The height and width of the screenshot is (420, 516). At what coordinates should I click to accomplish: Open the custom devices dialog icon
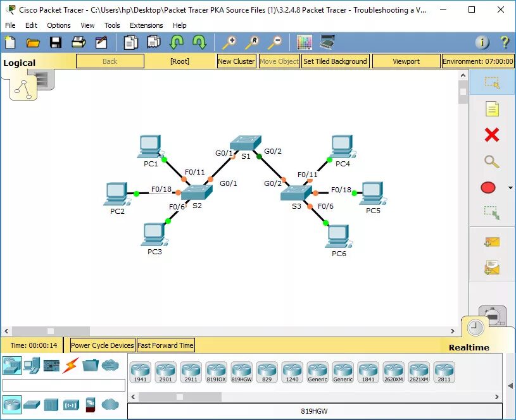coord(327,42)
